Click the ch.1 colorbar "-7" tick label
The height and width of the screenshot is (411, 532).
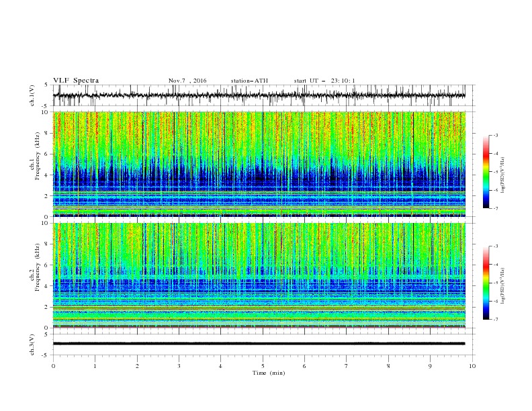click(x=495, y=208)
